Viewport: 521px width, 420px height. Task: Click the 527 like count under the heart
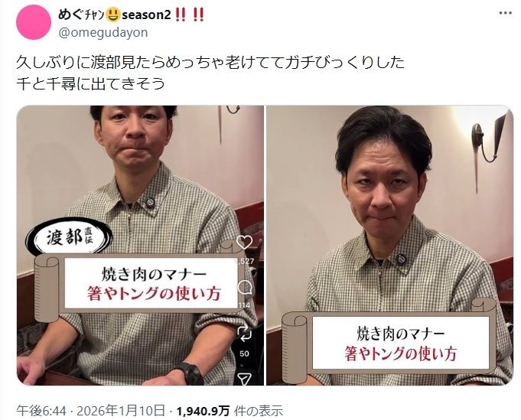coord(246,261)
